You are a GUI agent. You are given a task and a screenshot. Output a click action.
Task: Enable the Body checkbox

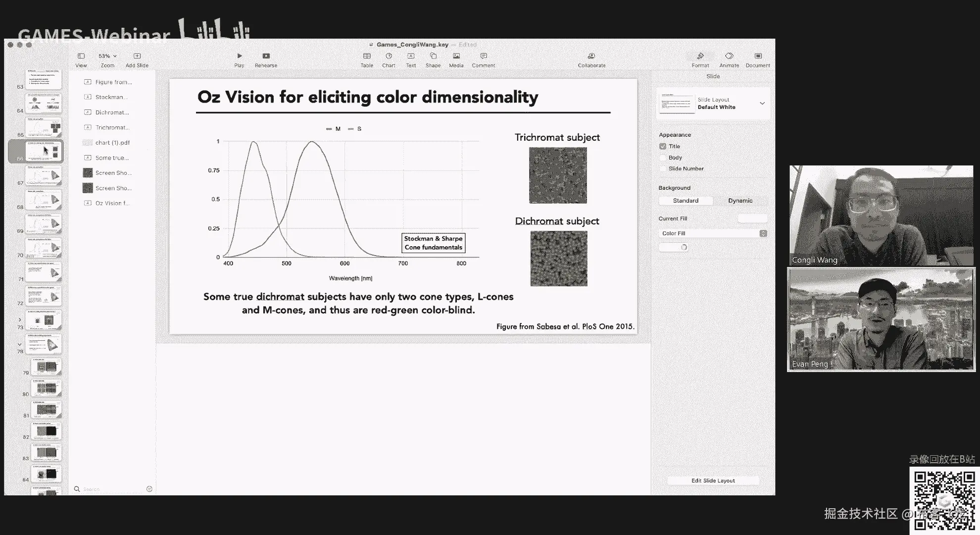tap(663, 158)
